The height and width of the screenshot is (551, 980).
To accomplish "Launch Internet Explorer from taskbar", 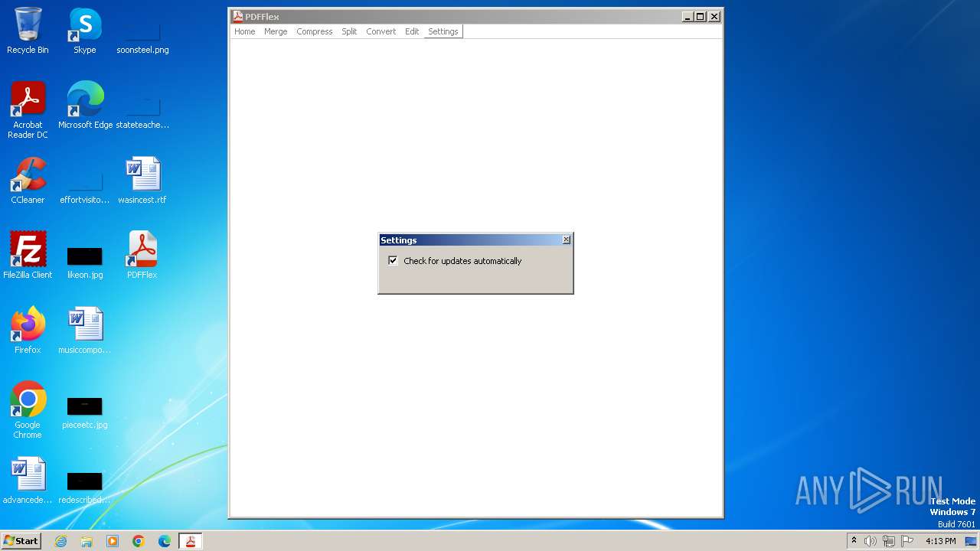I will point(61,541).
